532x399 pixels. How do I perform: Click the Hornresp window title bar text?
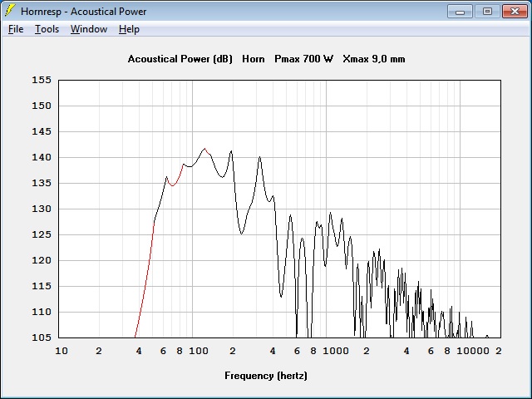pyautogui.click(x=83, y=12)
